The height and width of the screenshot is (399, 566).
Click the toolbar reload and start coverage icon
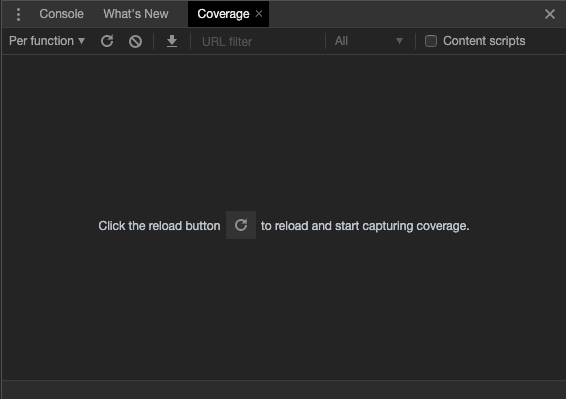pos(107,41)
